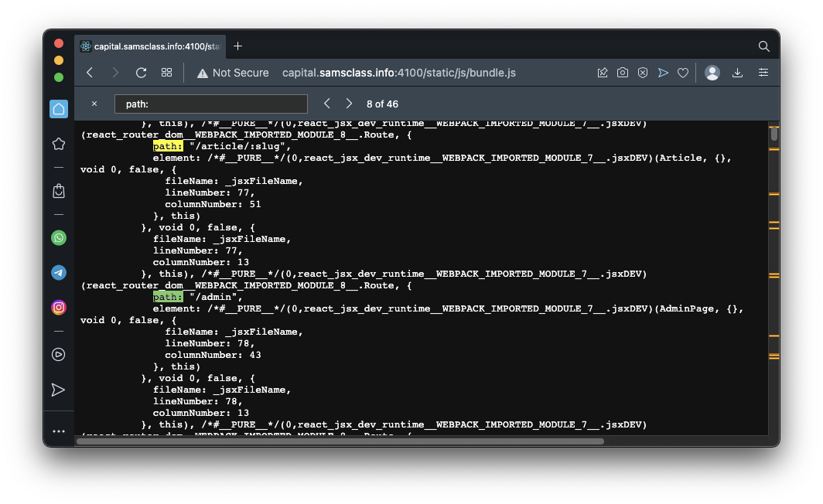
Task: Open the My Flow send icon in the address bar
Action: tap(663, 73)
